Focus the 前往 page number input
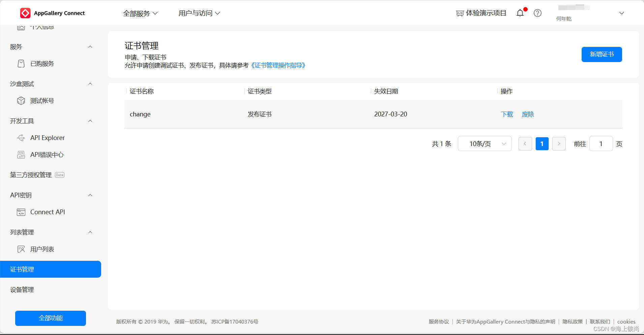 601,144
